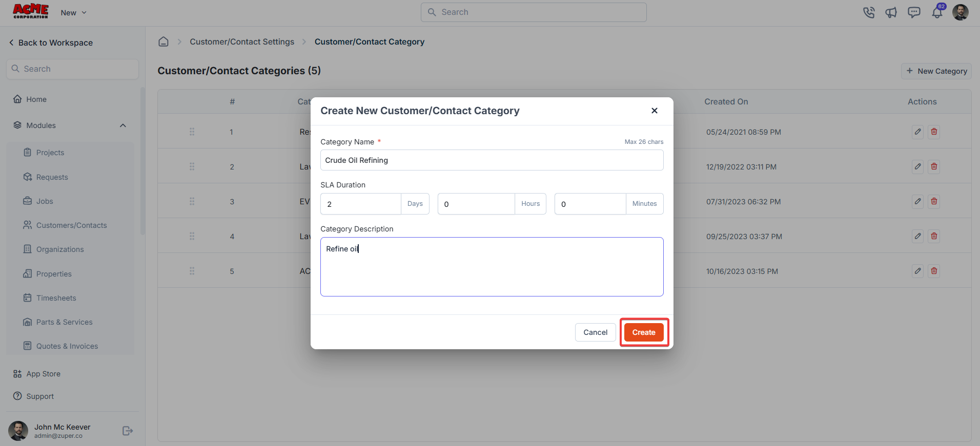Viewport: 980px width, 446px height.
Task: Grab the drag handle of row 4
Action: (192, 236)
